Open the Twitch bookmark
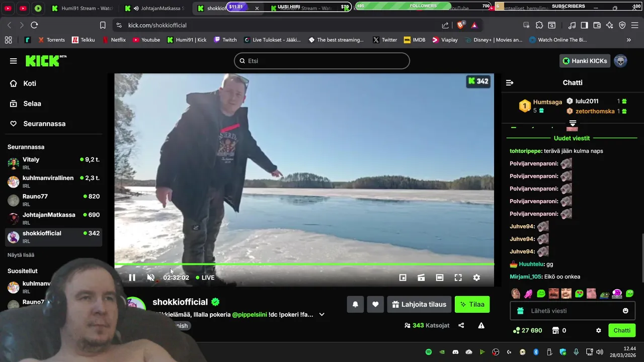The width and height of the screenshot is (644, 362). [225, 40]
